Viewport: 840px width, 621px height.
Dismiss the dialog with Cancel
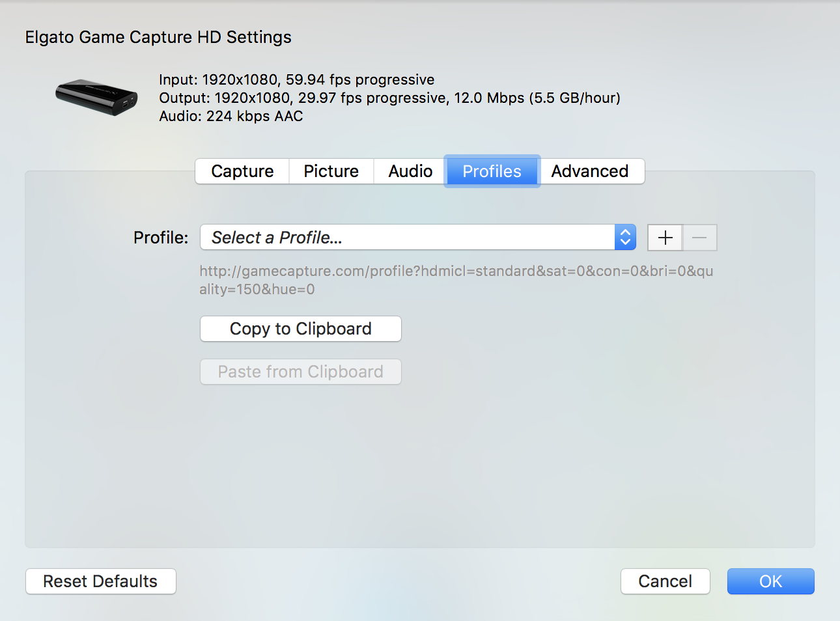(665, 581)
